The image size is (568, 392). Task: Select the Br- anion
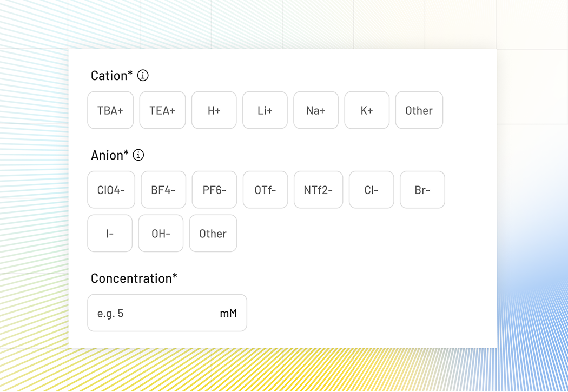coord(422,190)
